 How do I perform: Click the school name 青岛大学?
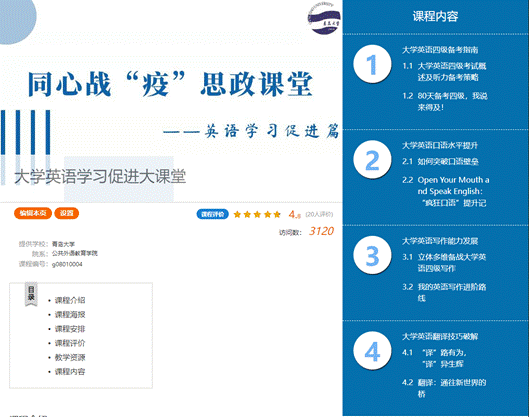click(63, 244)
